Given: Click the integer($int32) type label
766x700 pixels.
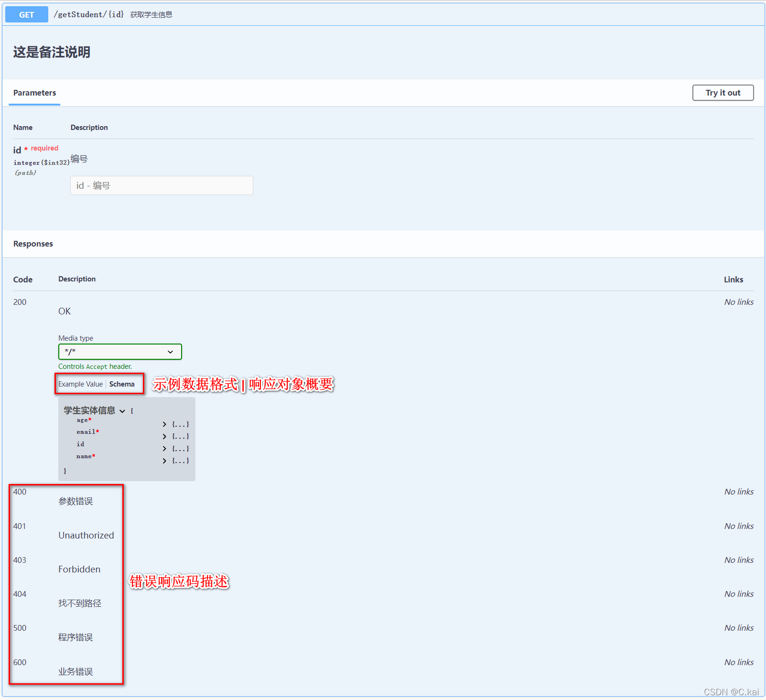Looking at the screenshot, I should click(x=42, y=162).
